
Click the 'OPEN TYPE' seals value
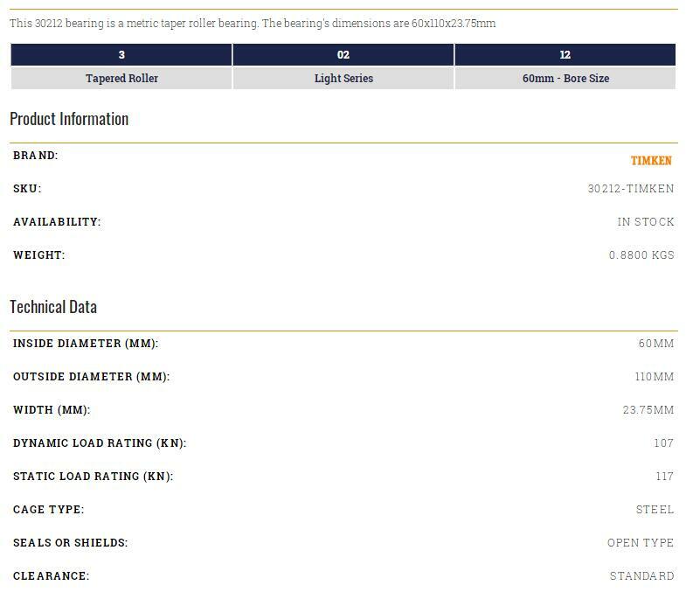pos(641,543)
